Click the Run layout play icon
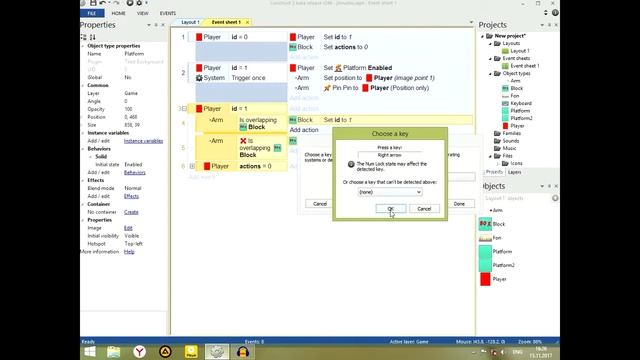The width and height of the screenshot is (640, 360). (x=130, y=3)
